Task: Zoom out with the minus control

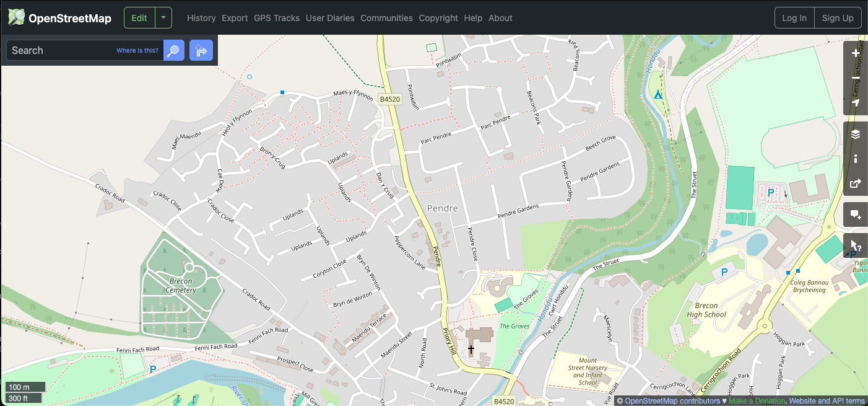Action: [x=856, y=78]
